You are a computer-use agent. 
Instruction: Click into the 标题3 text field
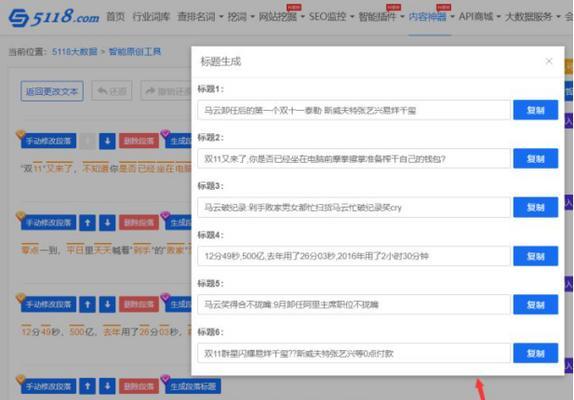(x=354, y=207)
